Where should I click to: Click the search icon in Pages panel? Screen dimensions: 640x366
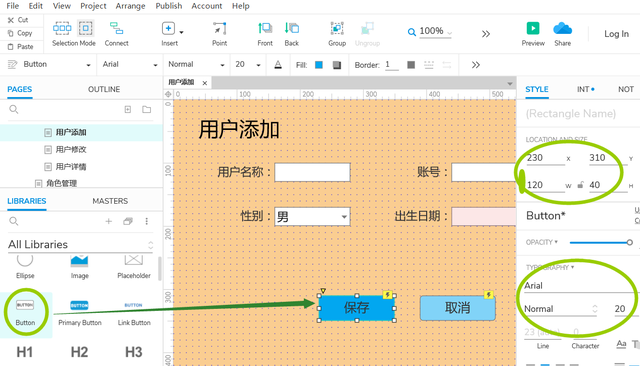pos(14,109)
